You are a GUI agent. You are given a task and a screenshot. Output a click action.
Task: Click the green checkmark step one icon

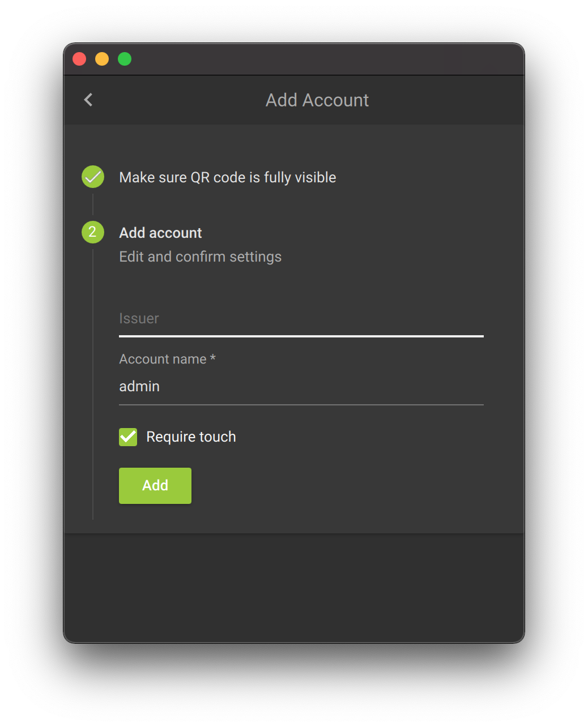pyautogui.click(x=93, y=177)
